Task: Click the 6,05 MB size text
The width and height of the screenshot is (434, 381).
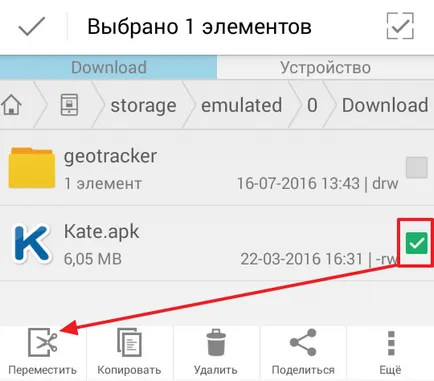Action: [x=93, y=259]
